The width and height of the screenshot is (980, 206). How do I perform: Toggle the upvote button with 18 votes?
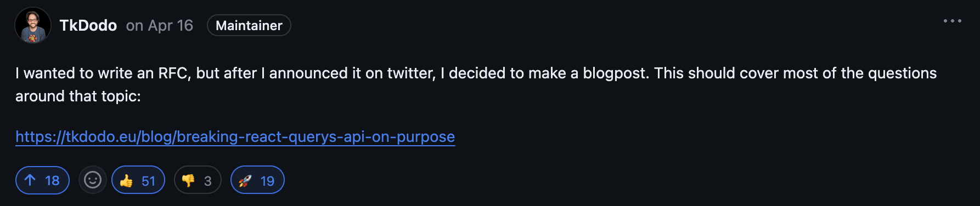coord(43,180)
